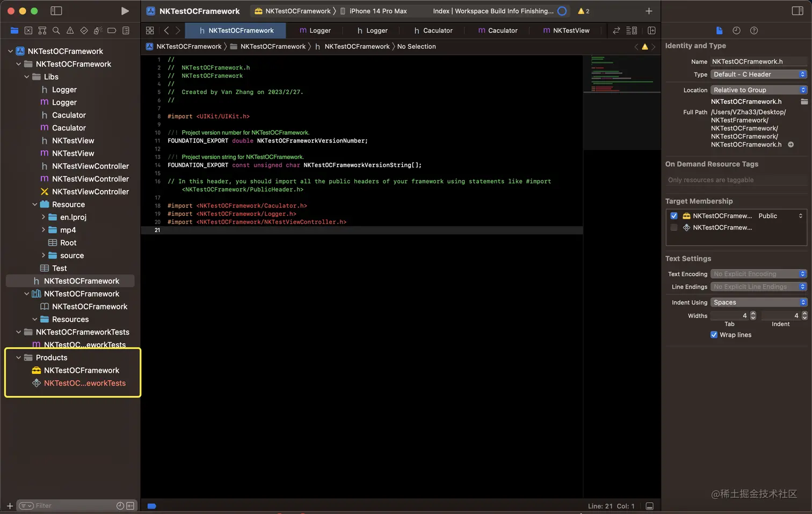Run the project with the Play button
Image resolution: width=812 pixels, height=514 pixels.
(x=125, y=11)
